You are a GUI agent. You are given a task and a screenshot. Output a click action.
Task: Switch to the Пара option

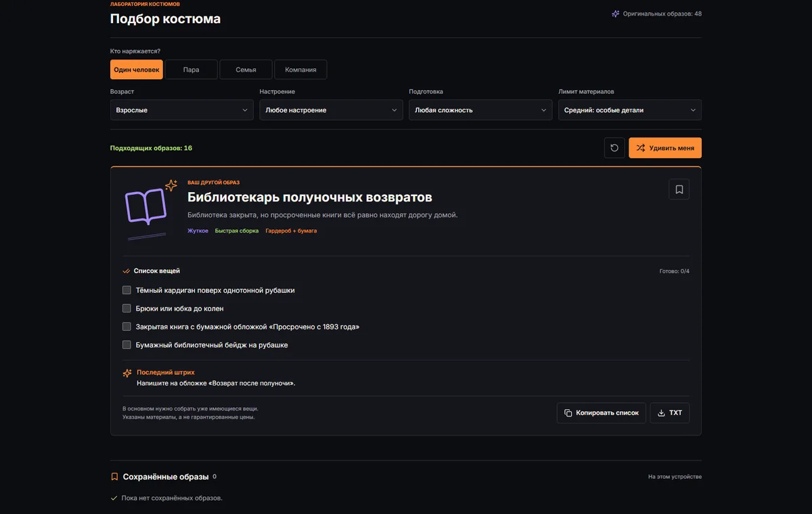click(x=191, y=70)
